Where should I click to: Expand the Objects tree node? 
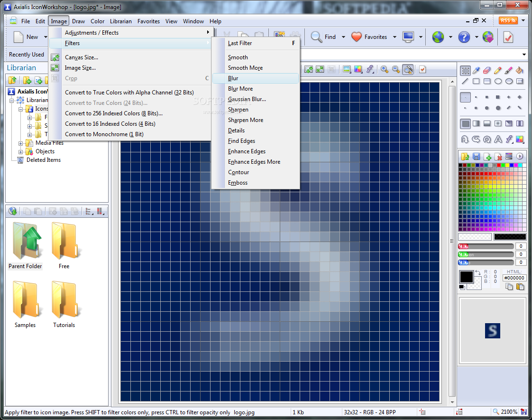tap(21, 152)
